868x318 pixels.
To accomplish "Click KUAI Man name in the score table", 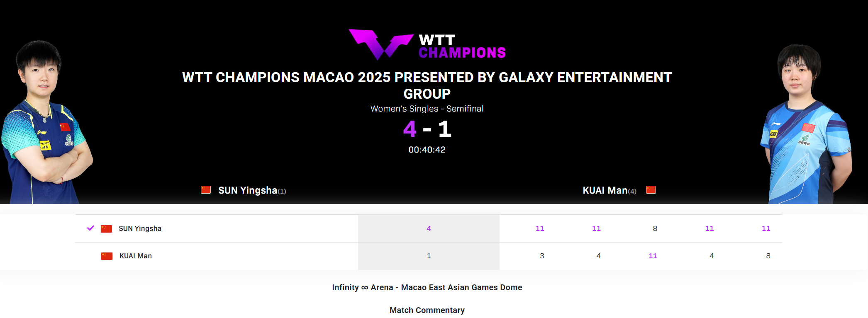I will click(x=136, y=256).
